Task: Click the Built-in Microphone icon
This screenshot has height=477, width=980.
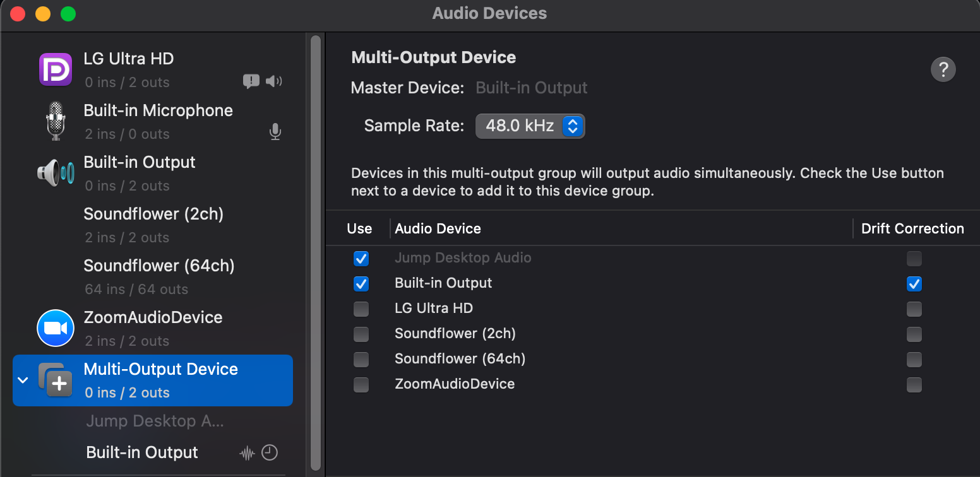Action: 56,121
